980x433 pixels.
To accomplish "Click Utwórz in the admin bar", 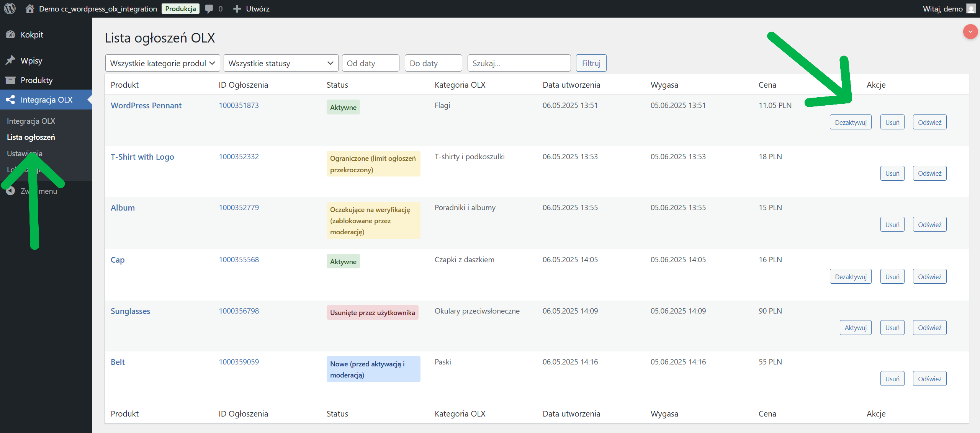I will pos(258,8).
